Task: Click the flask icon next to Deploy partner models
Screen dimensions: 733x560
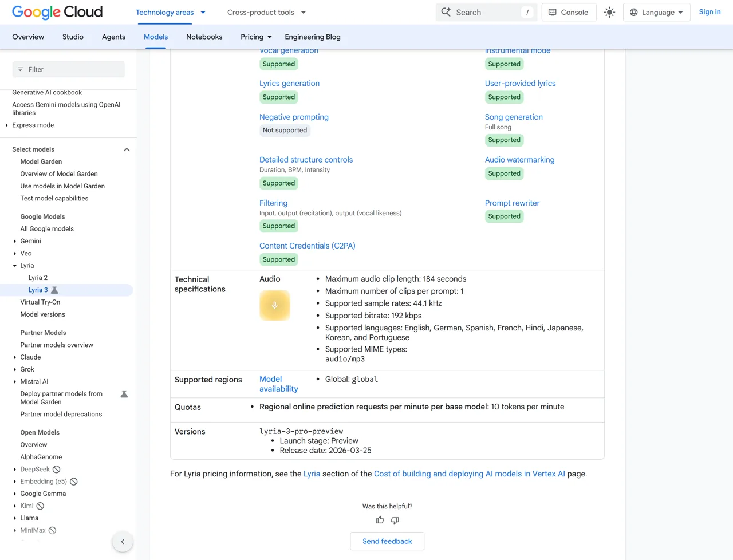Action: [124, 394]
